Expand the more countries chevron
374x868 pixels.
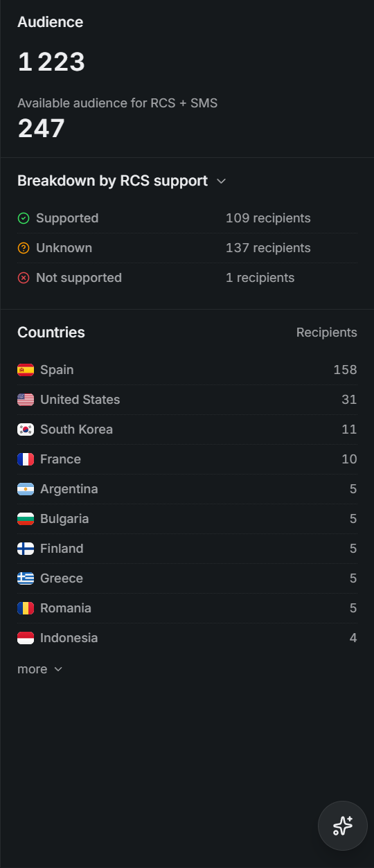[58, 669]
